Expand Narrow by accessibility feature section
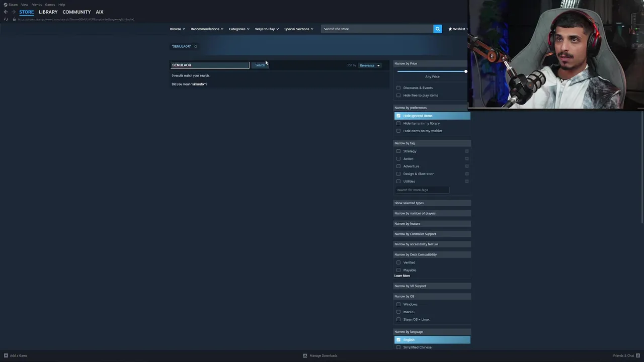Viewport: 644px width, 362px height. (x=432, y=244)
